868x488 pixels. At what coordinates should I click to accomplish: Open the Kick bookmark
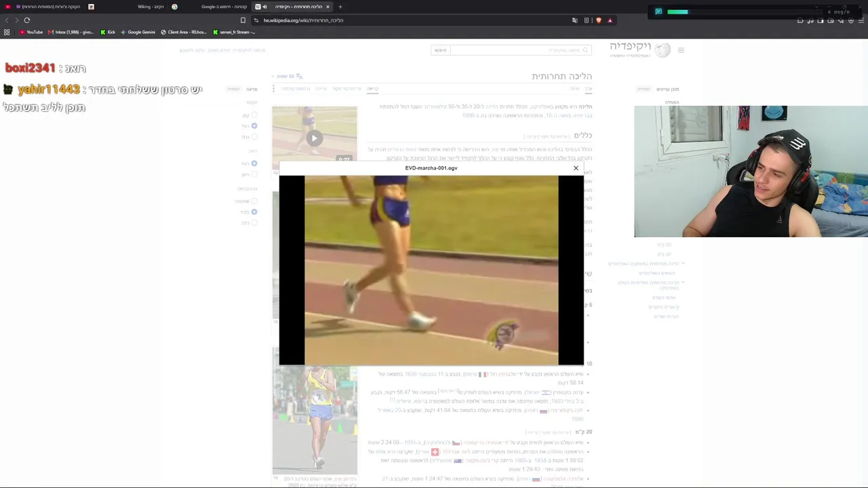coord(108,32)
